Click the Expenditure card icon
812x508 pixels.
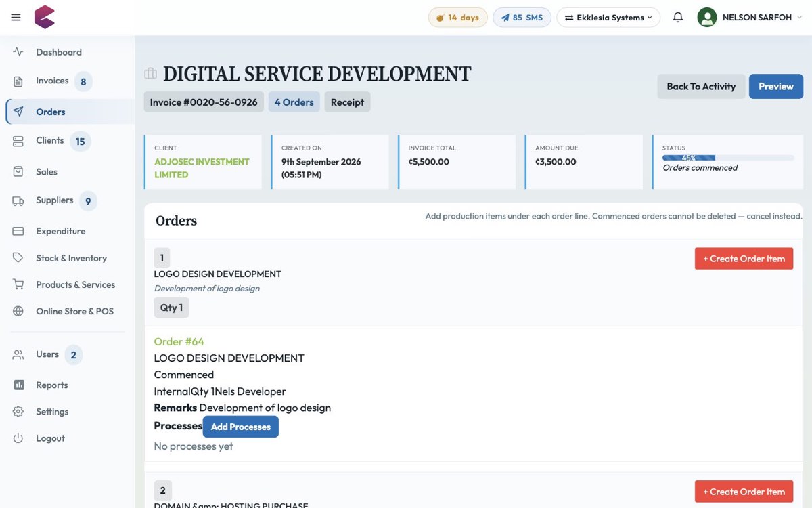coord(18,231)
